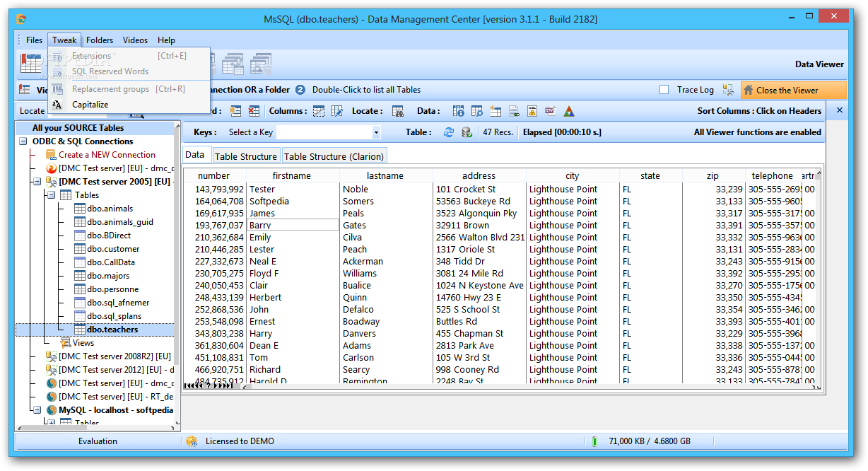Click Create a NEW Connection link

[107, 155]
